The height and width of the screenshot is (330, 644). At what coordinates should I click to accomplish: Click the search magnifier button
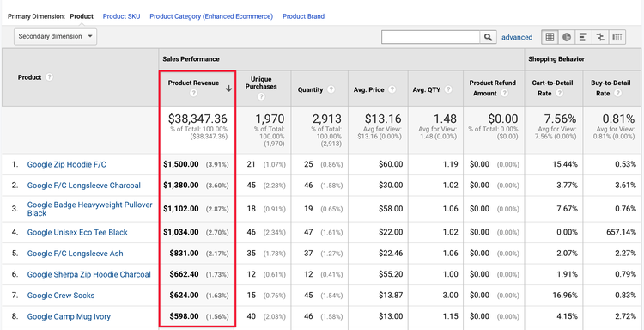tap(488, 37)
